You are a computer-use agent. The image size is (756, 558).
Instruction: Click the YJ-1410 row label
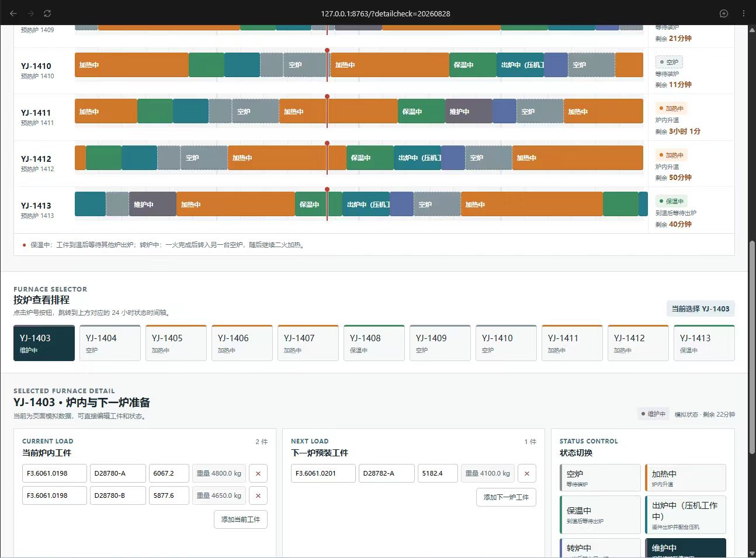pyautogui.click(x=36, y=66)
